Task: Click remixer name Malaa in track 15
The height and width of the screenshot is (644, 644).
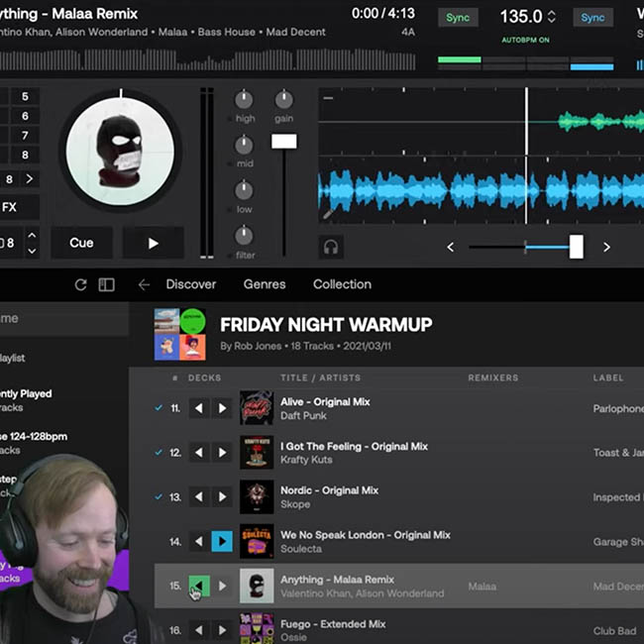Action: pyautogui.click(x=483, y=587)
